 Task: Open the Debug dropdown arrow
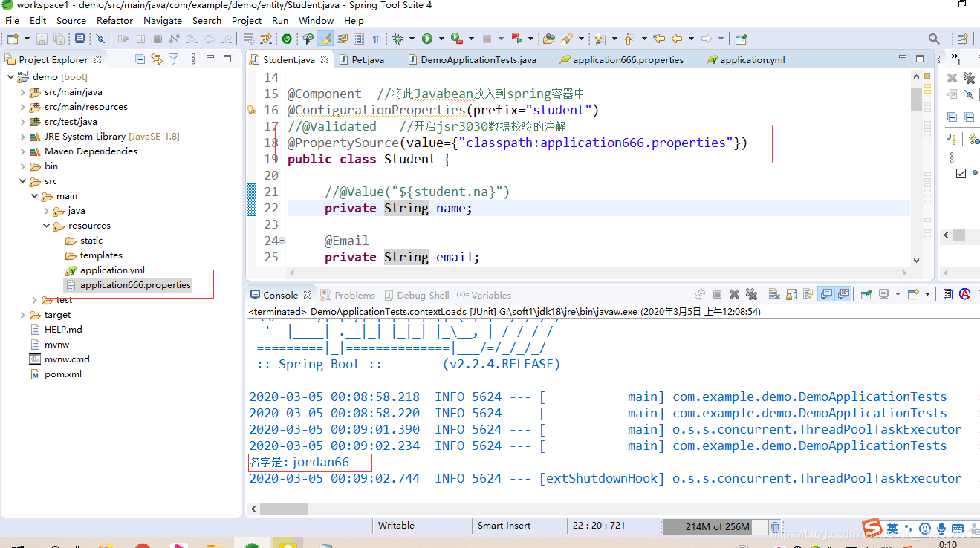coord(411,39)
